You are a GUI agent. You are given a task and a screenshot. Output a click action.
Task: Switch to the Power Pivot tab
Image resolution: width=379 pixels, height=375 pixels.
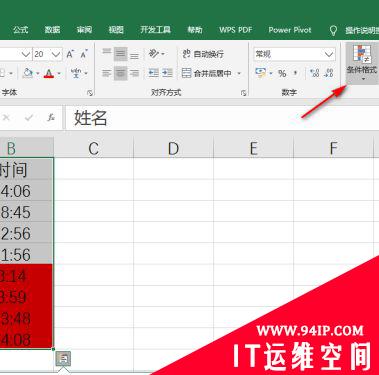[290, 30]
